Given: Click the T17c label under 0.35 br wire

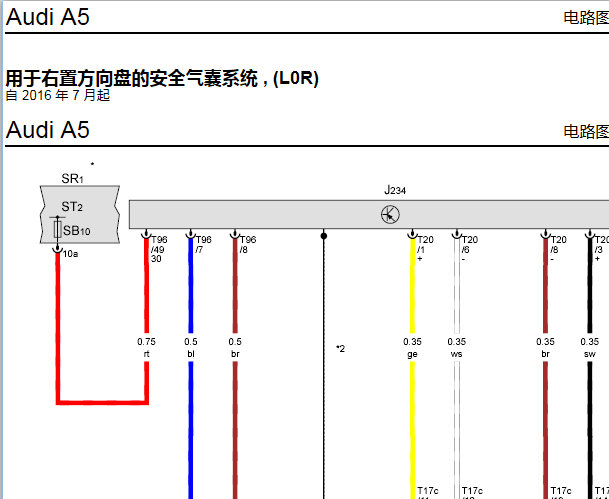Looking at the screenshot, I should (561, 493).
